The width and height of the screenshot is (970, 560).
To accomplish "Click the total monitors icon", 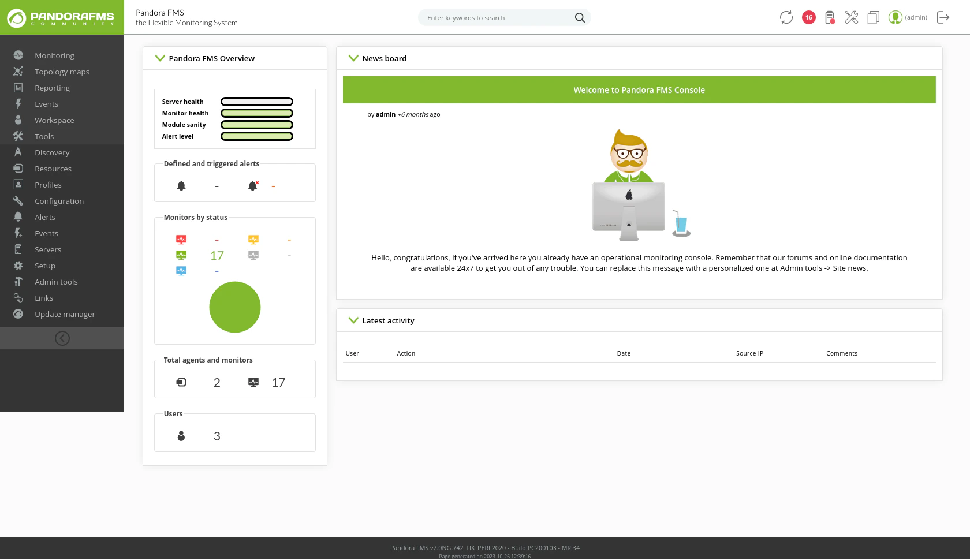I will pyautogui.click(x=253, y=382).
